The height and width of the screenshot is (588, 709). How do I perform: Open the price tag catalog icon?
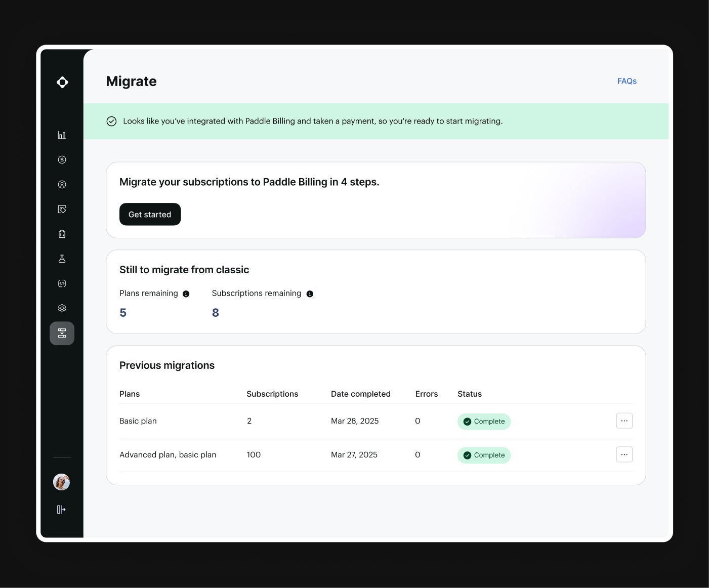pos(62,209)
